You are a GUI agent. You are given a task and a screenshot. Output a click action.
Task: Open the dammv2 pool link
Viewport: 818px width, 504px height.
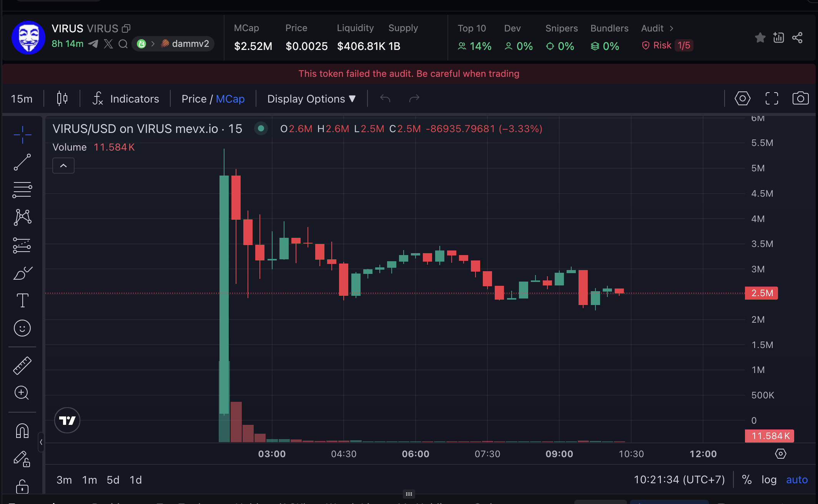coord(185,44)
